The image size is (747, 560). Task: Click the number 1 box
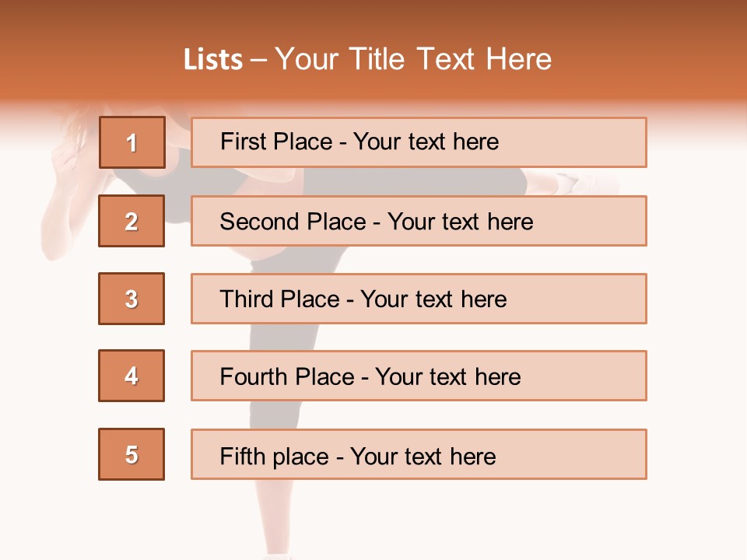coord(132,142)
